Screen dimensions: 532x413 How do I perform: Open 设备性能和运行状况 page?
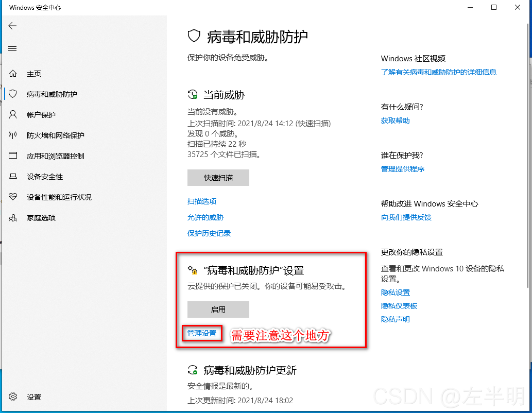coord(59,197)
